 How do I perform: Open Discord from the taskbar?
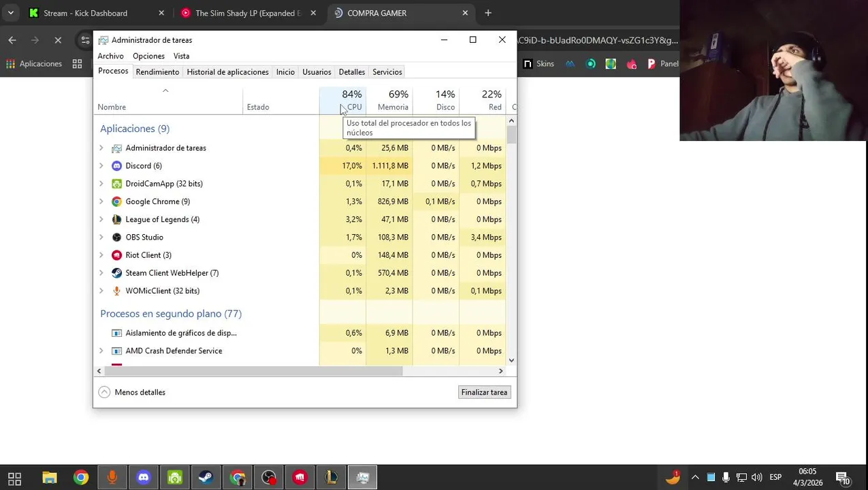pos(144,478)
